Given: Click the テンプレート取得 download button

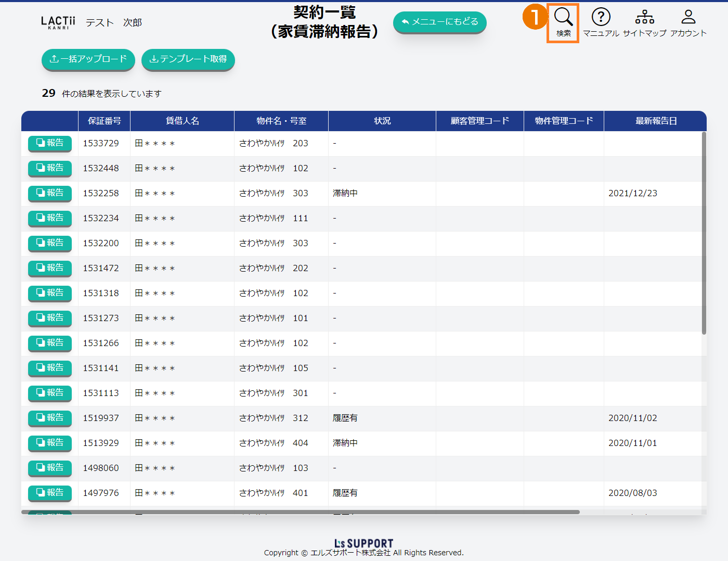Looking at the screenshot, I should [x=188, y=59].
